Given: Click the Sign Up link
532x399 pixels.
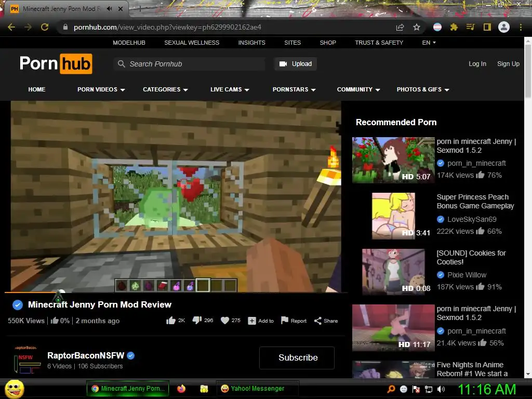Looking at the screenshot, I should click(508, 64).
